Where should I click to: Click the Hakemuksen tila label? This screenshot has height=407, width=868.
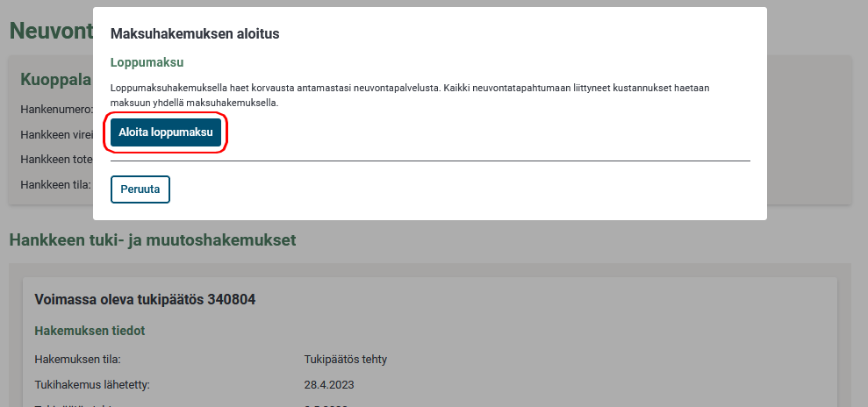[77, 359]
